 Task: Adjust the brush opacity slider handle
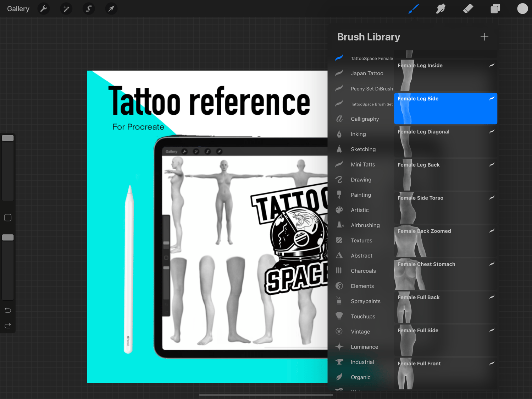[x=8, y=237]
